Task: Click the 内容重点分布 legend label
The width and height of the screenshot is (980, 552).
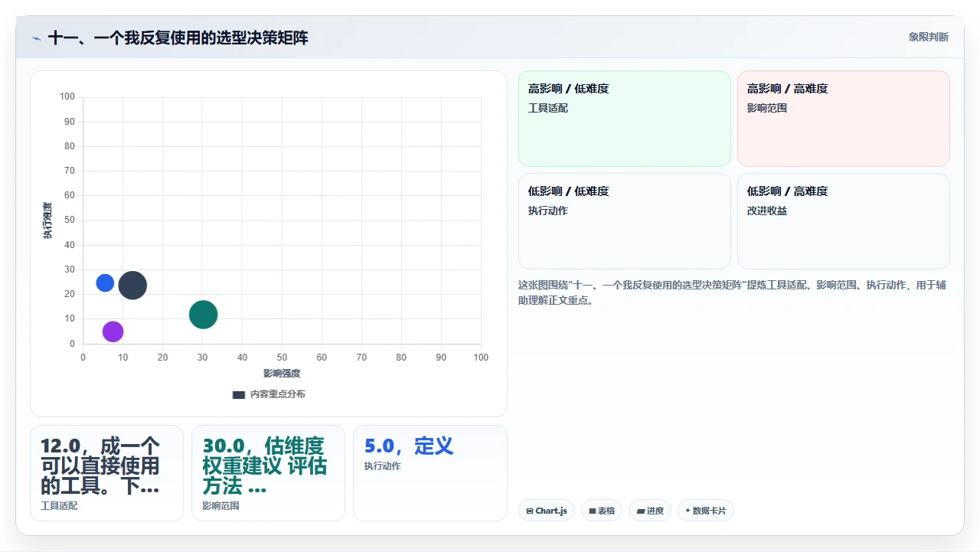Action: point(278,394)
